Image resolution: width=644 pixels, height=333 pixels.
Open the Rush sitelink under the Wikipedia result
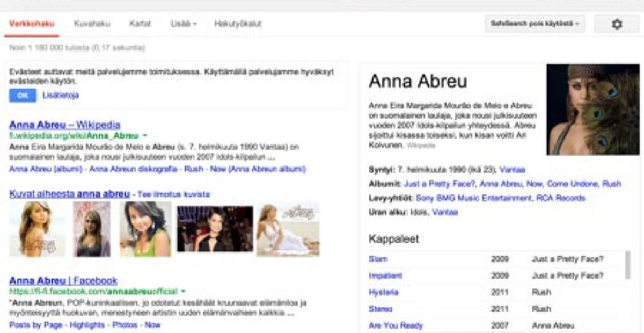pyautogui.click(x=193, y=169)
